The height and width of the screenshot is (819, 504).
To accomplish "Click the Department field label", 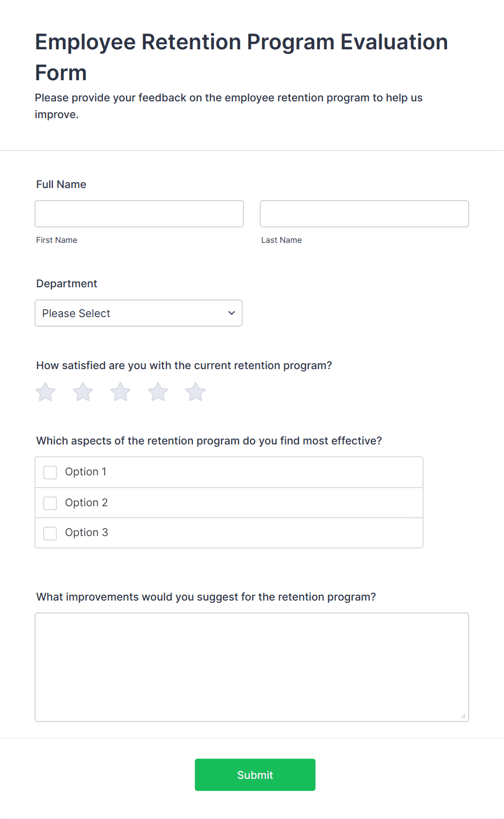I will click(x=67, y=283).
